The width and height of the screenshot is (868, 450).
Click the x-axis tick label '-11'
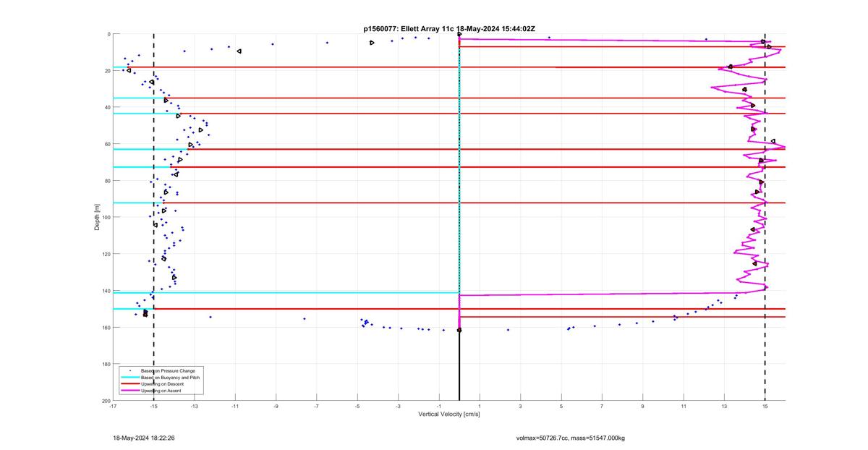coord(234,407)
